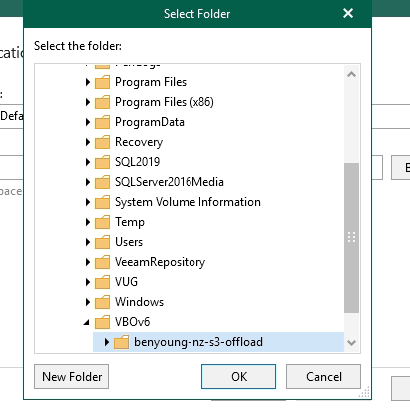Click the SQL2019 folder icon
Screen dimensions: 410x408
pyautogui.click(x=102, y=162)
